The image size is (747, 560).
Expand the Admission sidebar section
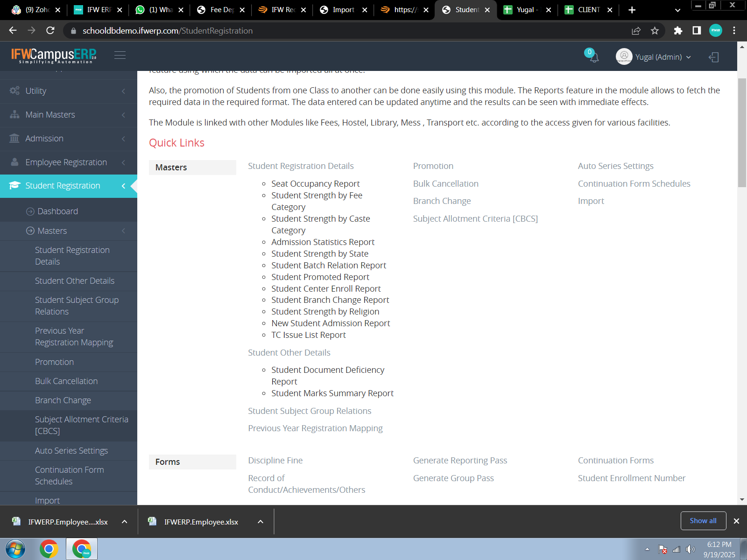coord(69,139)
